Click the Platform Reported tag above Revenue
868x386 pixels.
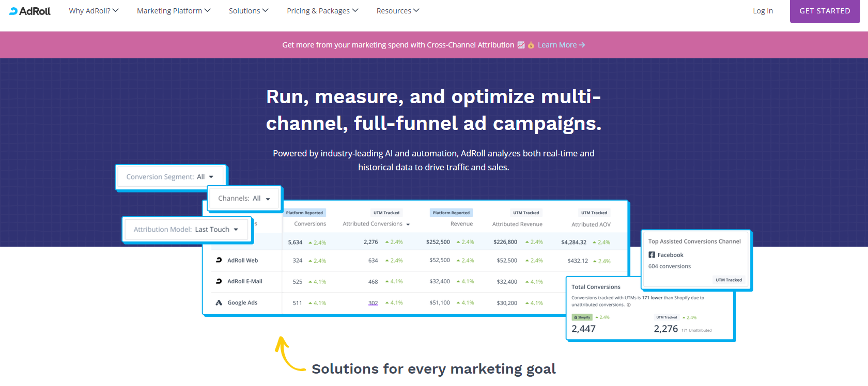(451, 213)
